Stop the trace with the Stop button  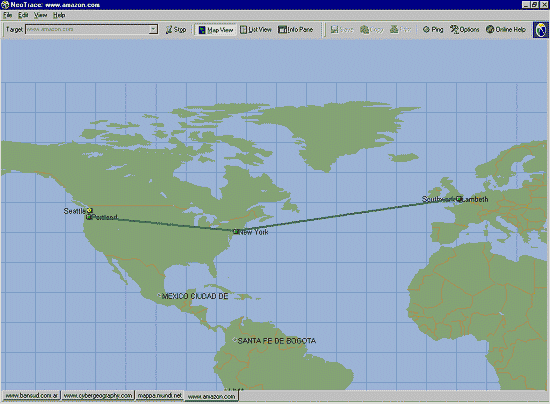click(x=175, y=30)
